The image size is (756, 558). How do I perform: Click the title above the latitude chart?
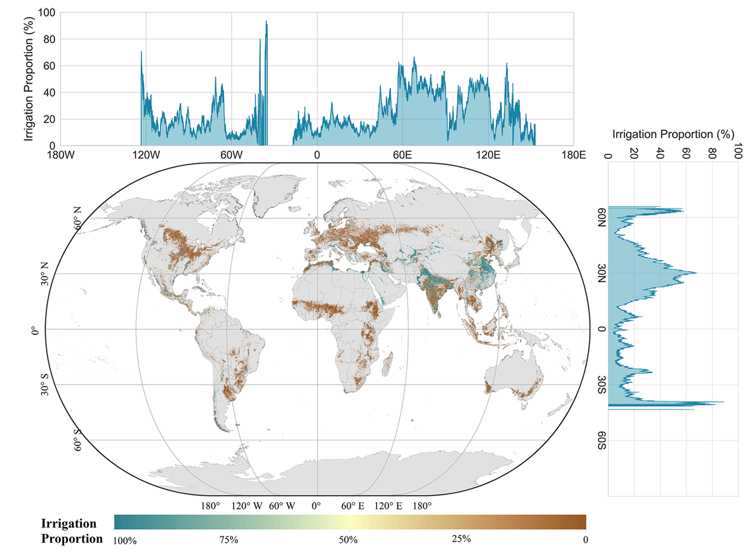673,135
